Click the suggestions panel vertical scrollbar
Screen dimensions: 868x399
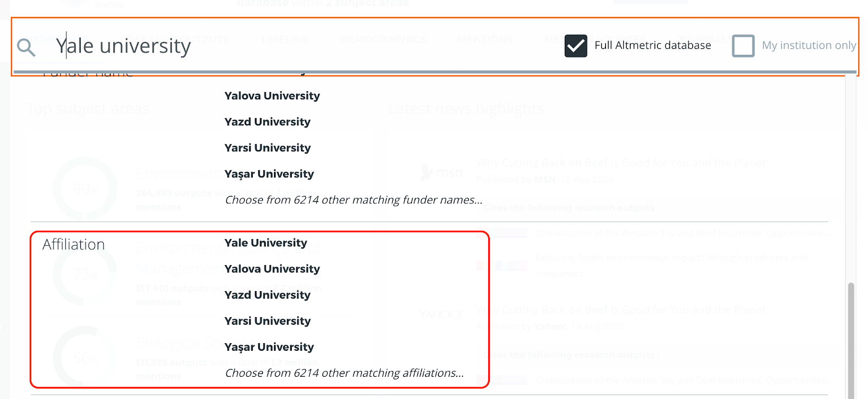851,336
